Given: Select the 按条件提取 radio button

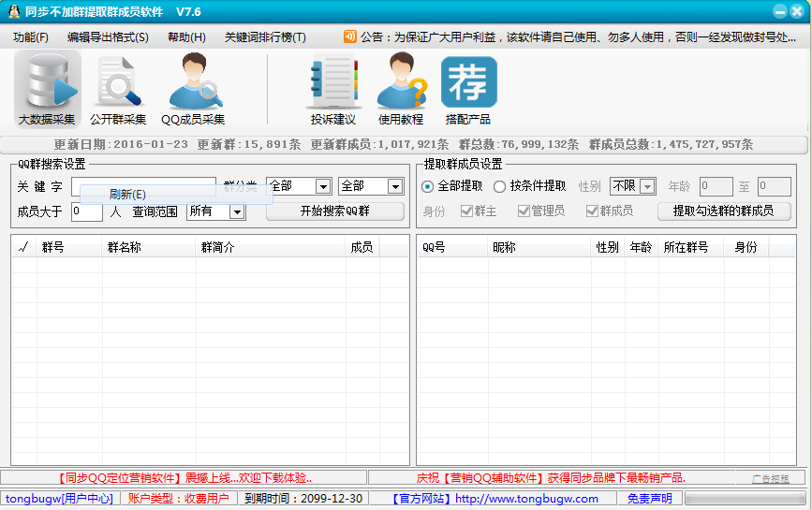Looking at the screenshot, I should 500,186.
